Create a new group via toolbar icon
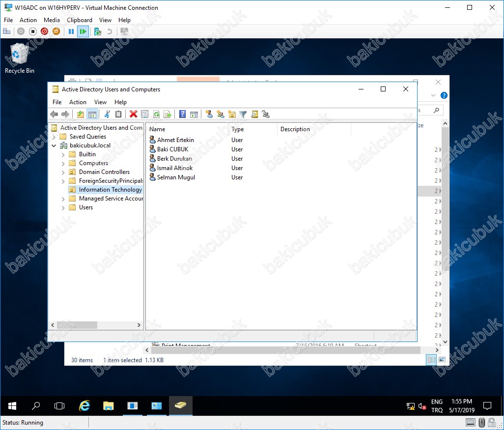The width and height of the screenshot is (504, 430). (221, 114)
